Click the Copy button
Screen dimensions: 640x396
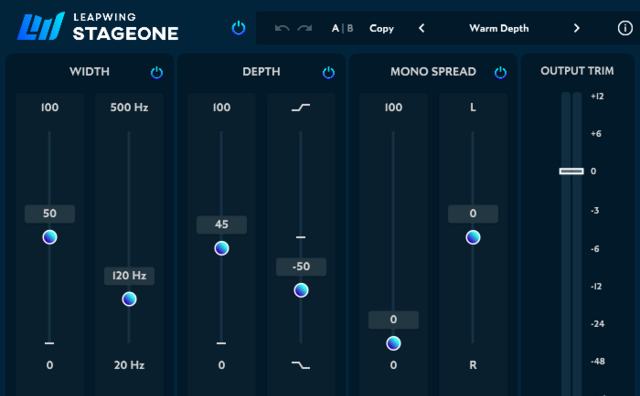(x=382, y=28)
